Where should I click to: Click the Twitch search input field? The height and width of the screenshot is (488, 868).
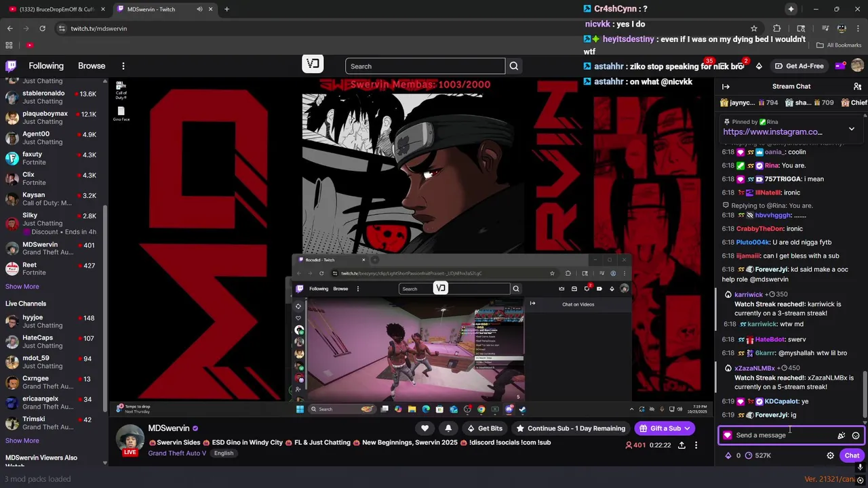coord(425,66)
